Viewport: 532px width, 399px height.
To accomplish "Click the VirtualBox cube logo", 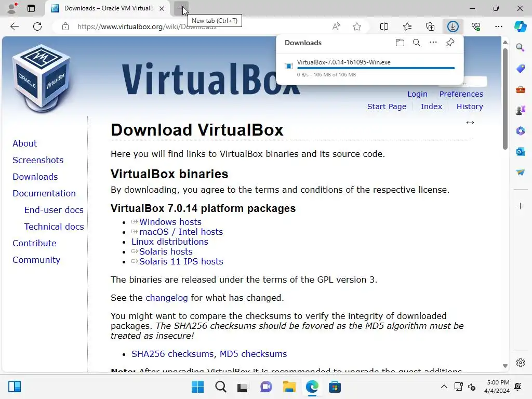I will click(42, 78).
